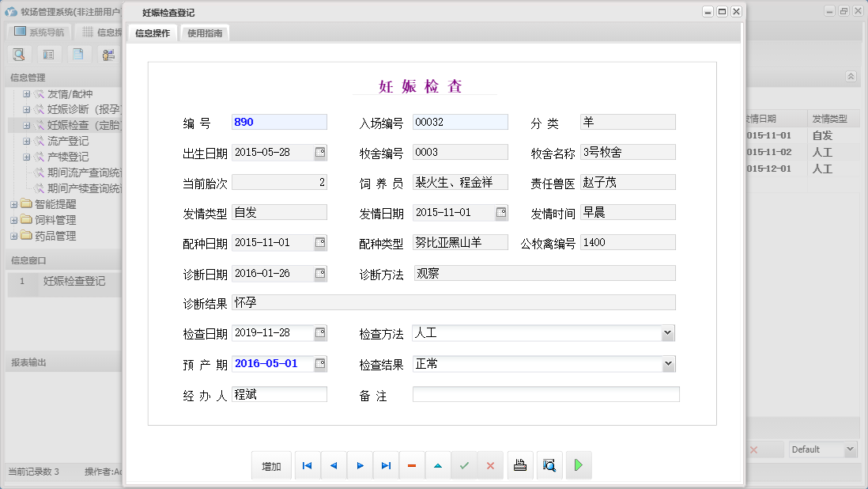Click the 增加 button
The width and height of the screenshot is (868, 489).
click(271, 465)
